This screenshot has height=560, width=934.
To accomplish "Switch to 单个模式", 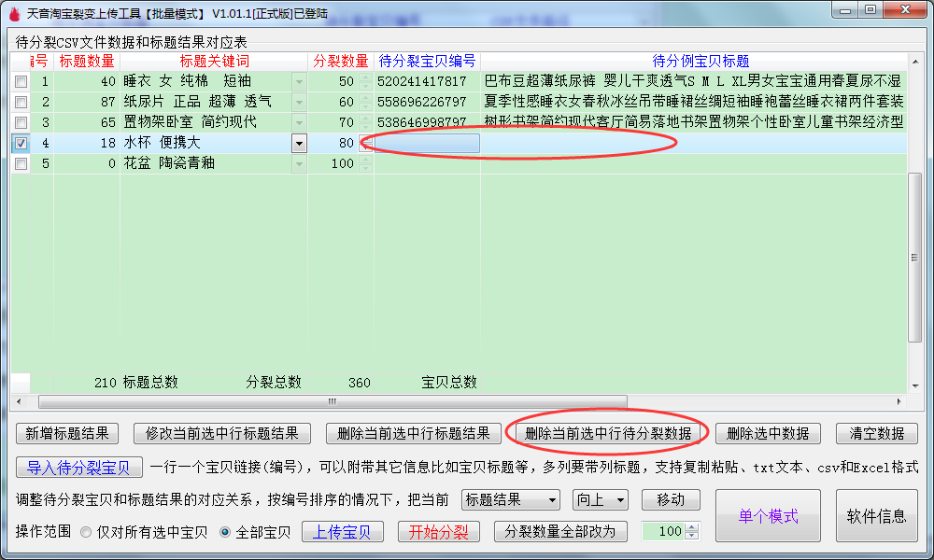I will pos(768,516).
